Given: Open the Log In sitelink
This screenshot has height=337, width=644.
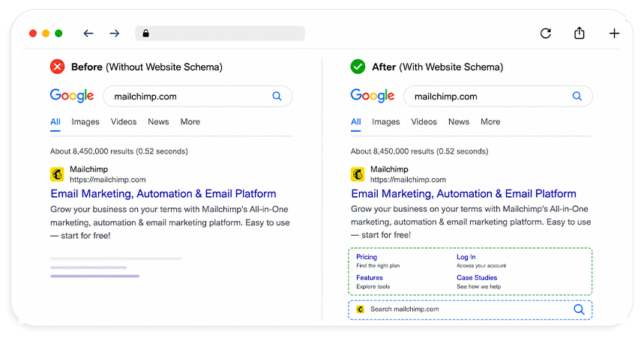Looking at the screenshot, I should point(466,257).
